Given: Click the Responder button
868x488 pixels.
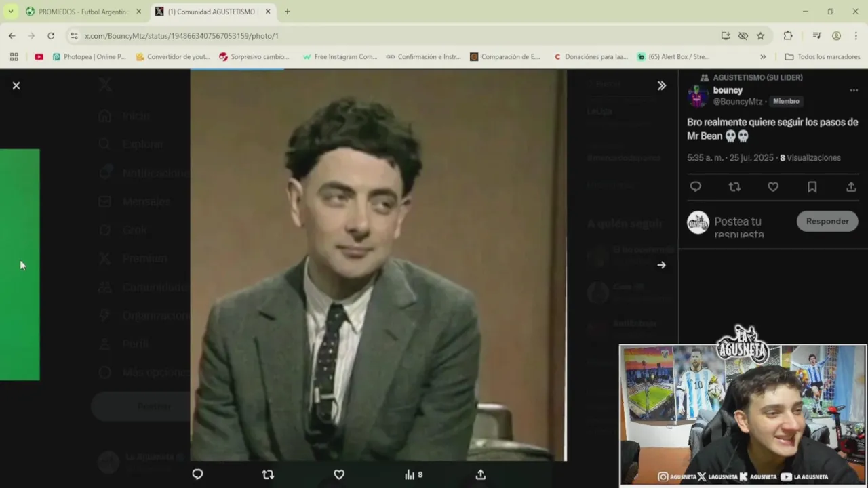Looking at the screenshot, I should (827, 221).
